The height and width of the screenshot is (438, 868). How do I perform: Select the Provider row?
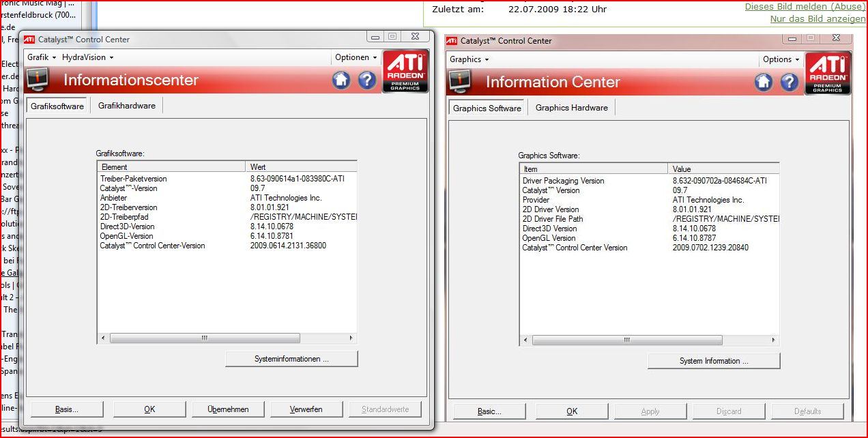coord(649,200)
